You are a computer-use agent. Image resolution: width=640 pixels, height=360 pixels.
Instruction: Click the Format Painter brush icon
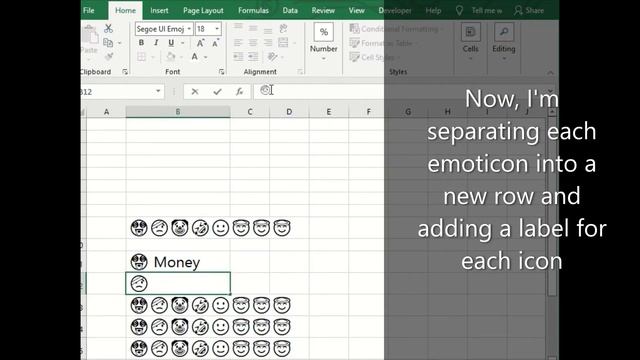pos(109,57)
